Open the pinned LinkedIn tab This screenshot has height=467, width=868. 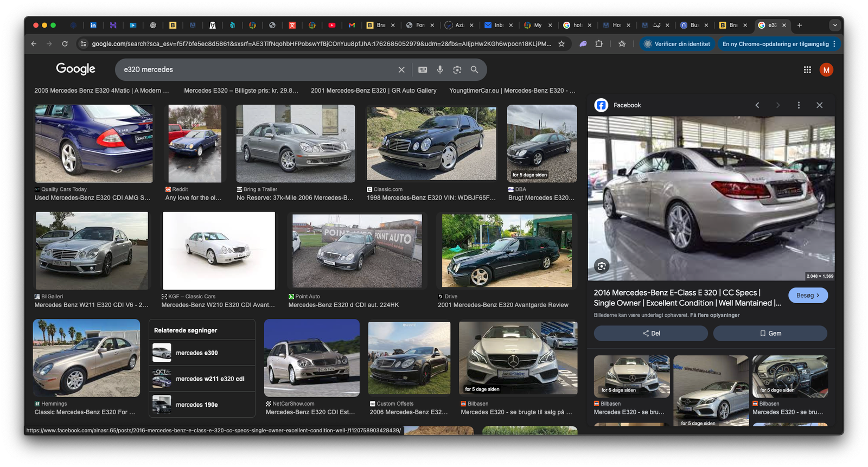tap(93, 25)
